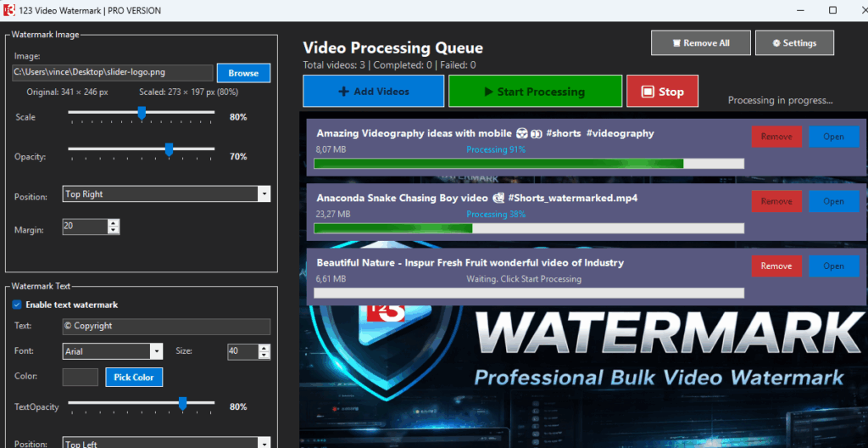This screenshot has height=448, width=868.
Task: Click Add Videos button with plus icon
Action: point(373,92)
